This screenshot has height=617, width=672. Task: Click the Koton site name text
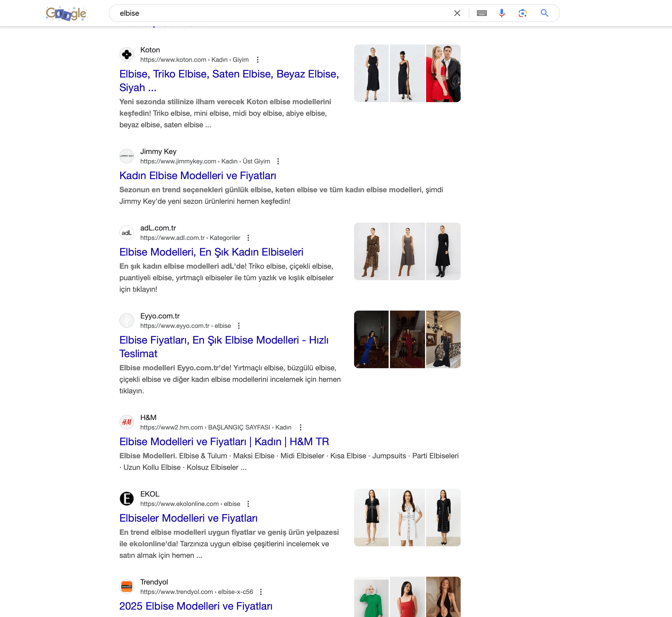(x=150, y=50)
